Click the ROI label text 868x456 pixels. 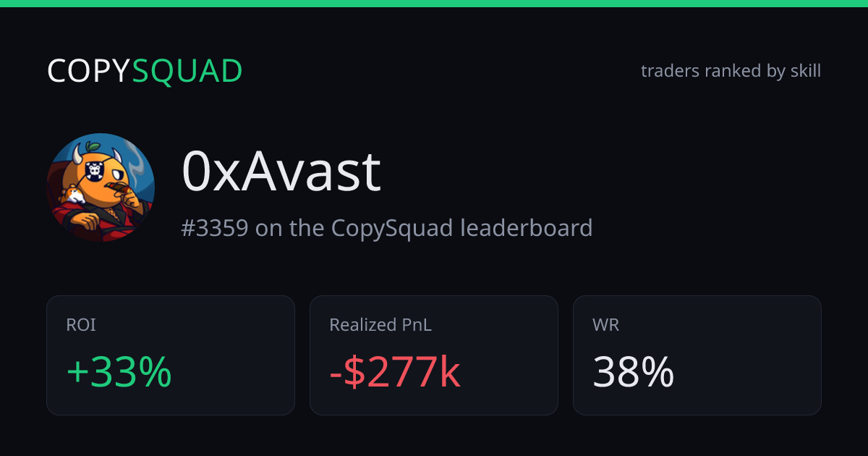coord(81,325)
